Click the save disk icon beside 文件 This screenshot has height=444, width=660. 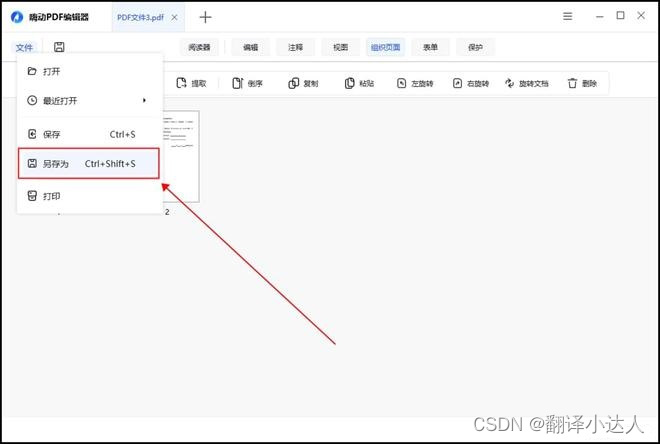(59, 47)
